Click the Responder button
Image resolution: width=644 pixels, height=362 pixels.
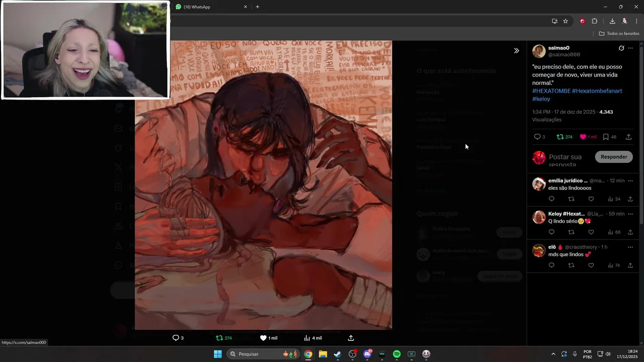point(614,157)
